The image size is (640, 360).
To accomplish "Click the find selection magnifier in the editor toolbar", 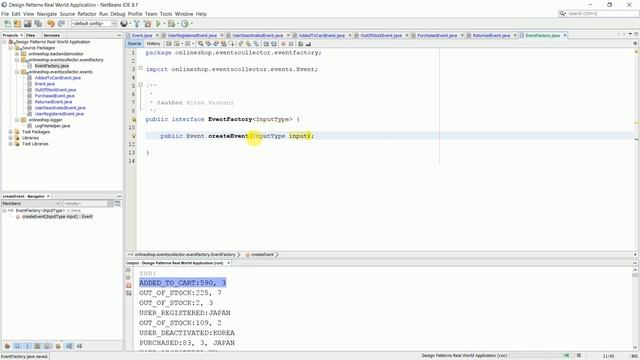I will pos(200,44).
